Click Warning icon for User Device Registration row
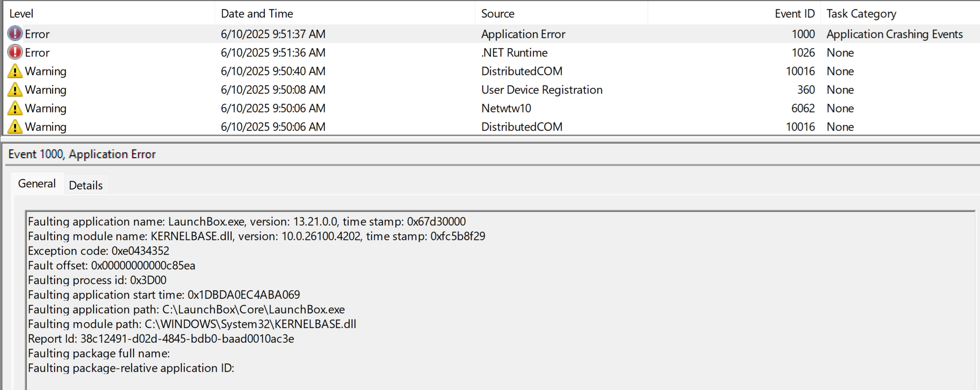The image size is (980, 390). (15, 89)
